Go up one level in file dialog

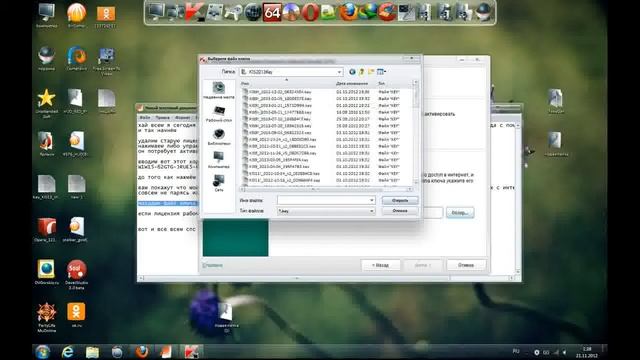(361, 72)
